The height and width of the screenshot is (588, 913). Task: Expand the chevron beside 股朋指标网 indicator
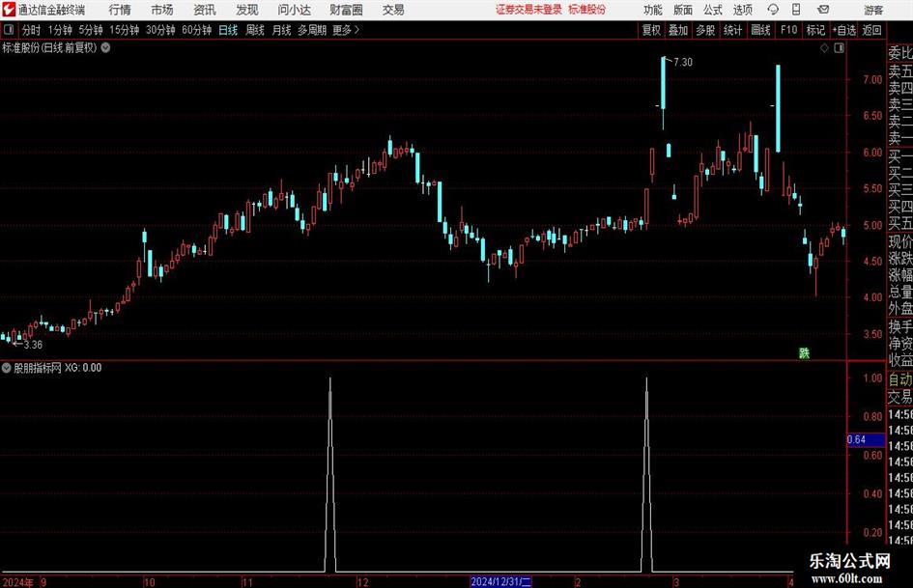tap(7, 368)
